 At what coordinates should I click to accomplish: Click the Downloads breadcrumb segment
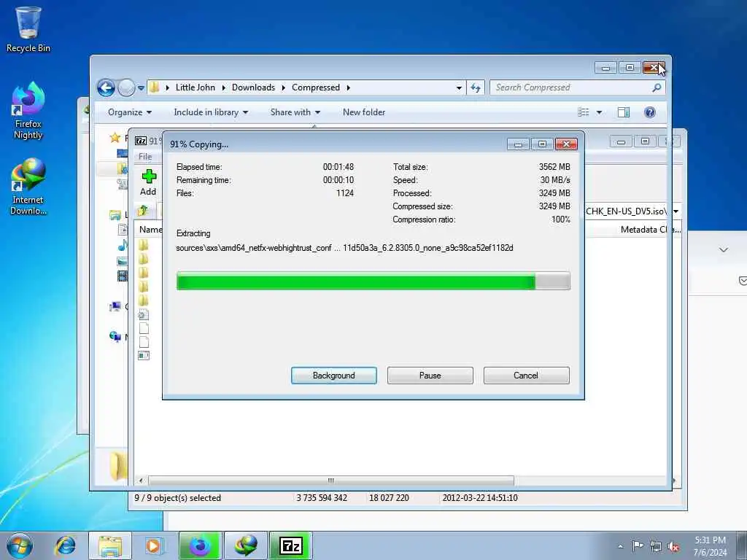pyautogui.click(x=253, y=87)
